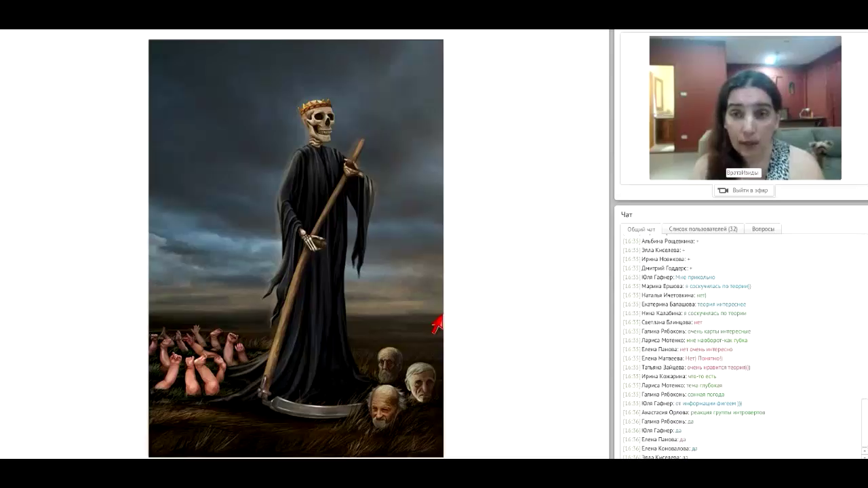Click the message 'от информации фигеем'
The width and height of the screenshot is (868, 488).
pos(709,403)
